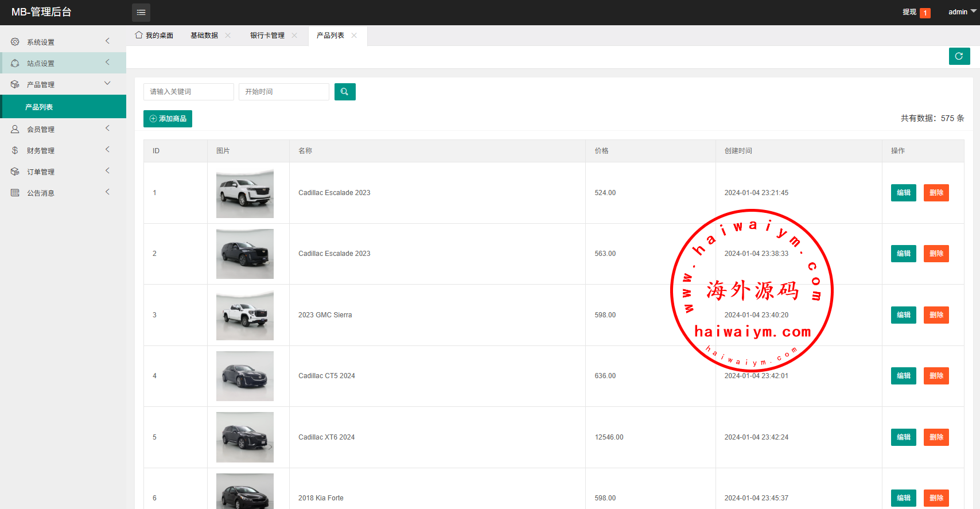
Task: Open the admin user dropdown
Action: click(x=962, y=12)
